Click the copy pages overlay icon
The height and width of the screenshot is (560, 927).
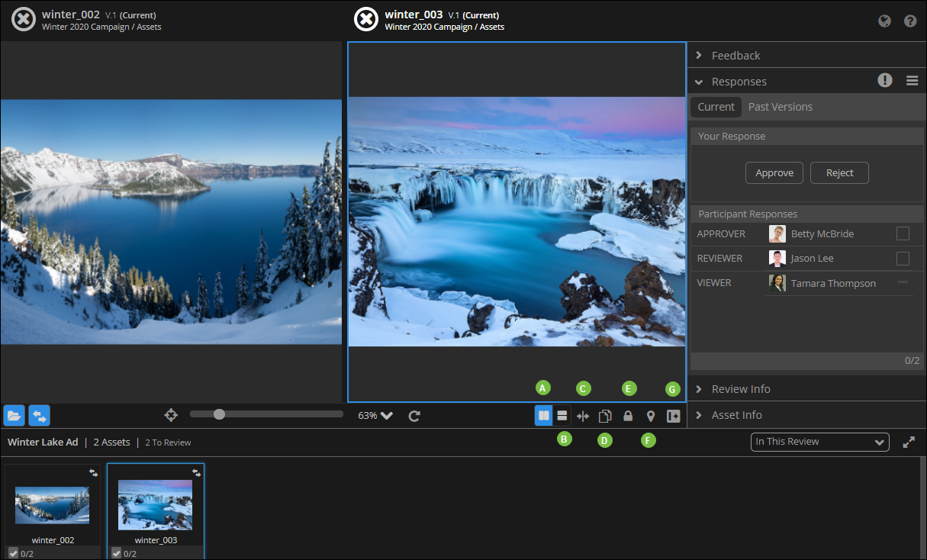point(605,417)
